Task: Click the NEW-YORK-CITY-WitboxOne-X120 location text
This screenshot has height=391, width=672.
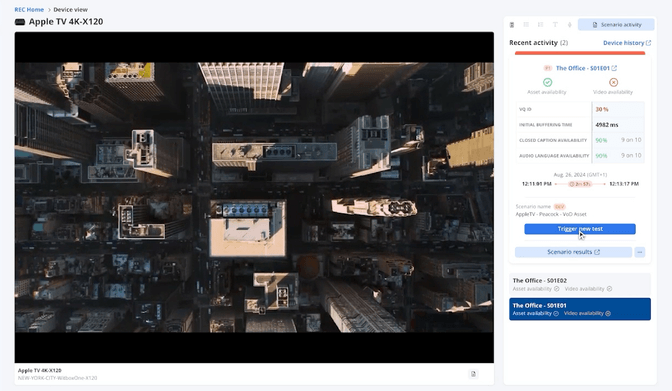Action: click(x=57, y=378)
